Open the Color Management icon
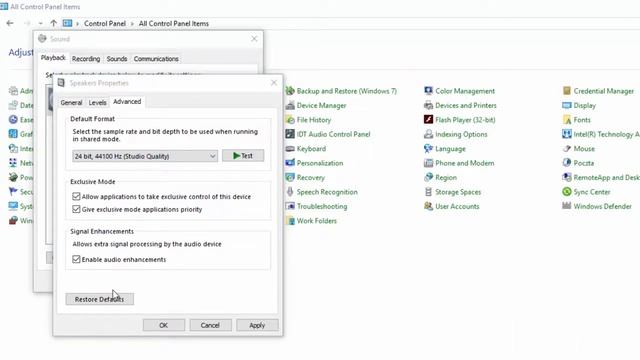This screenshot has height=360, width=640. (x=428, y=91)
